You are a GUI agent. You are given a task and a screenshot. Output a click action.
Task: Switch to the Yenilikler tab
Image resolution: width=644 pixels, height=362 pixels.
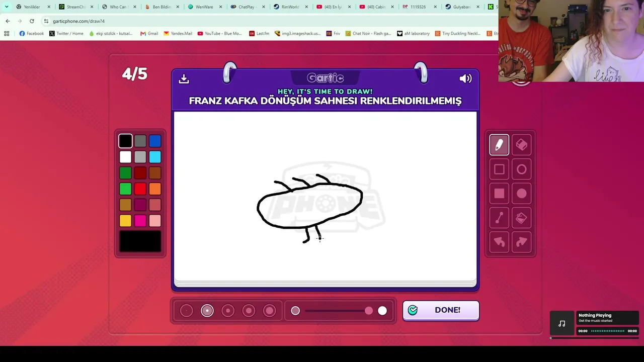[33, 7]
